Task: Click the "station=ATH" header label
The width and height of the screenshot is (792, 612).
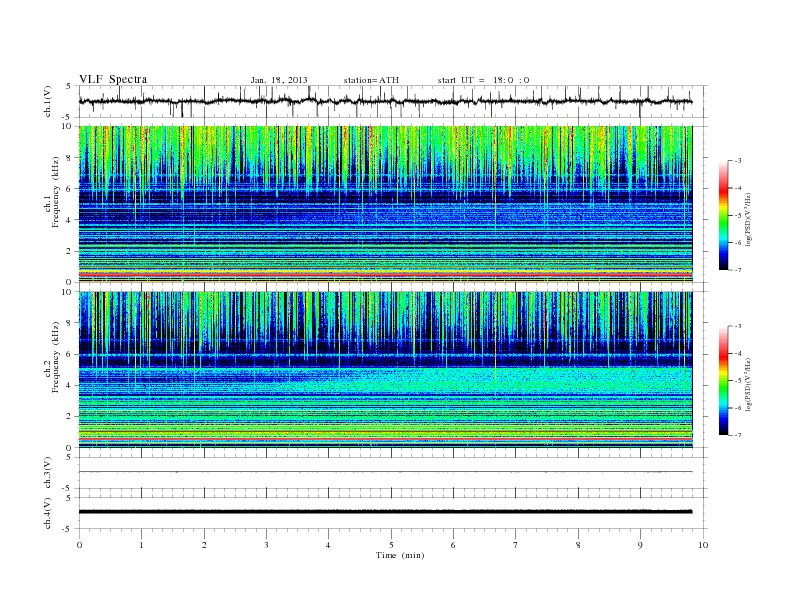Action: (x=371, y=80)
